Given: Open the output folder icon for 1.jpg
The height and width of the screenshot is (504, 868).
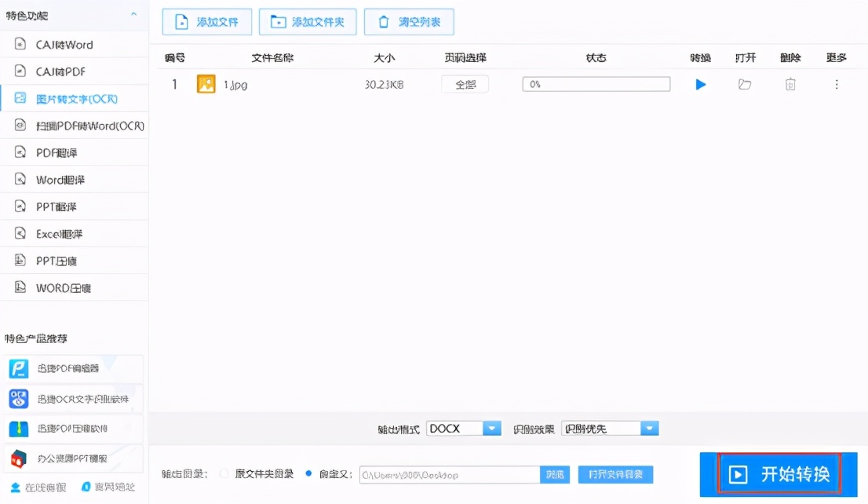Looking at the screenshot, I should [x=745, y=84].
